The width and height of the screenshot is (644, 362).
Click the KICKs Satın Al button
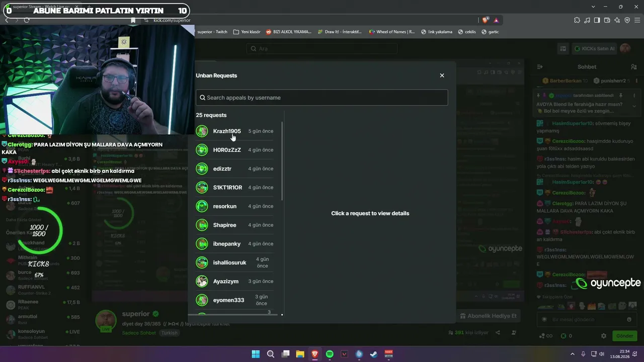point(594,49)
